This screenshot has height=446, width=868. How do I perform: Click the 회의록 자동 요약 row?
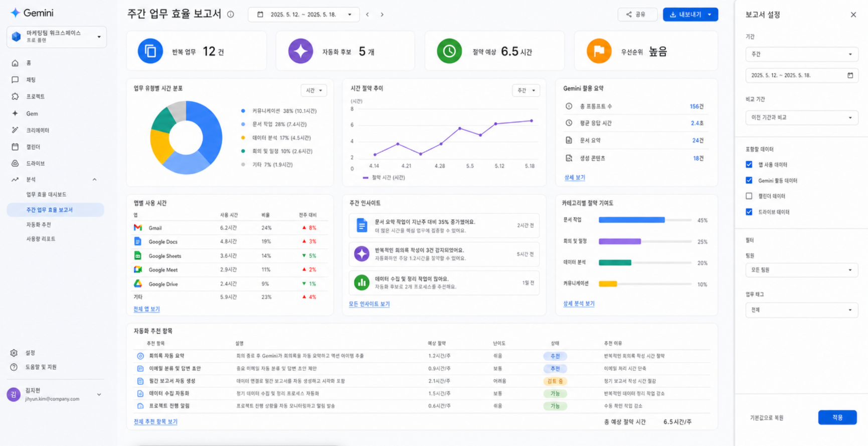click(422, 356)
